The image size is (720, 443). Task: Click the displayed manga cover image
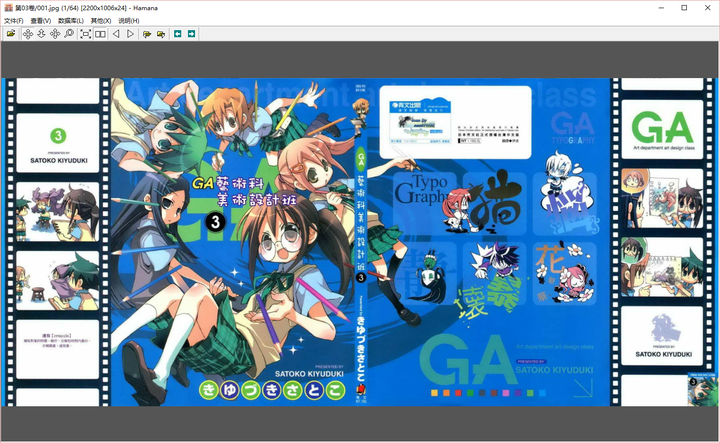click(359, 242)
